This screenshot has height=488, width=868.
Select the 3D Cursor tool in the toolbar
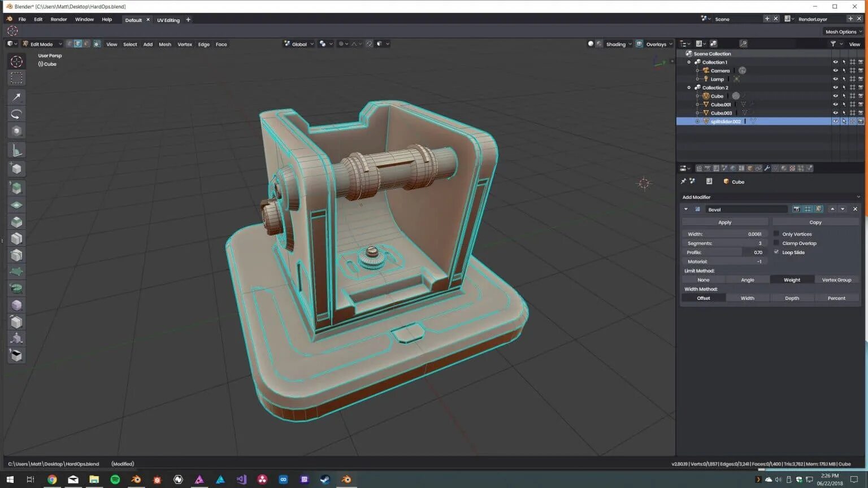click(16, 62)
